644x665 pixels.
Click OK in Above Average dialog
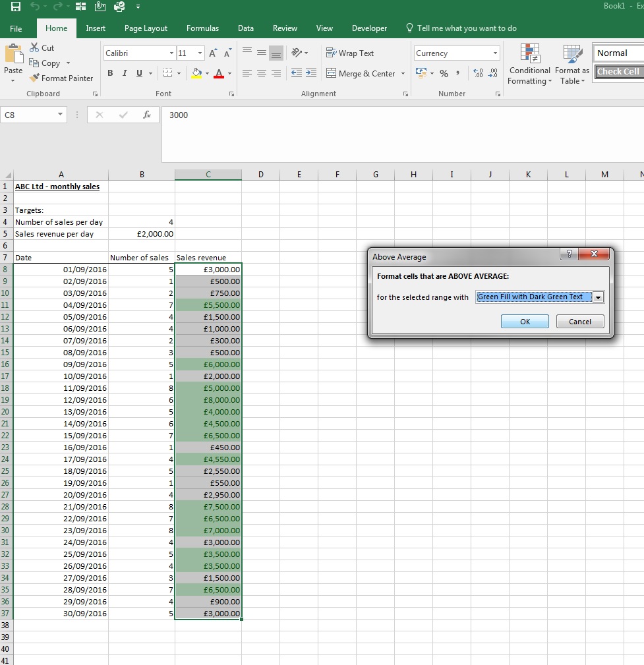click(x=525, y=322)
